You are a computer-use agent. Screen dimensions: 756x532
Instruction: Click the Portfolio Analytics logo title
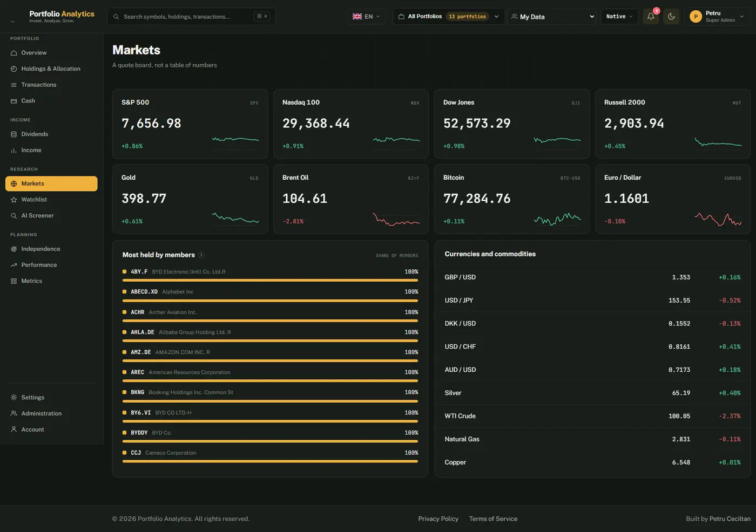pos(62,14)
